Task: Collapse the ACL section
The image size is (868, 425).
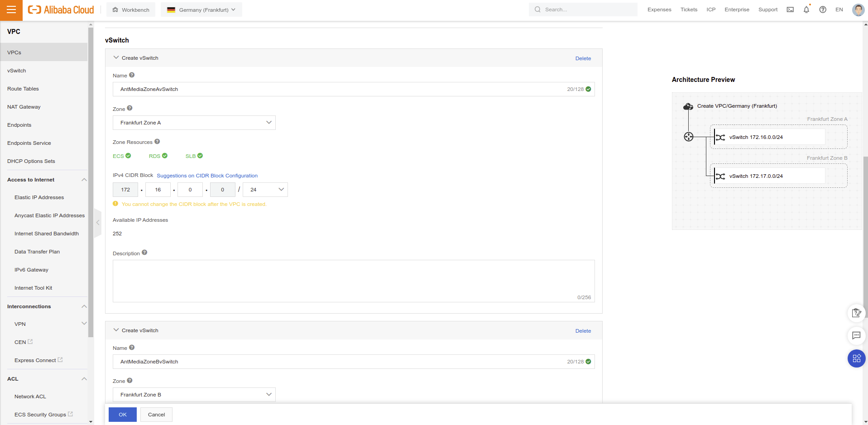Action: tap(84, 379)
